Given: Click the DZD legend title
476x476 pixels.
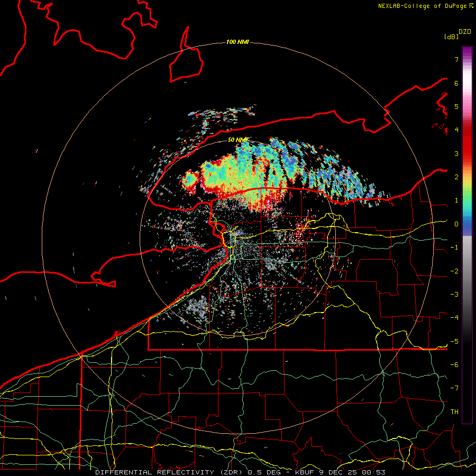Looking at the screenshot, I should [x=465, y=32].
